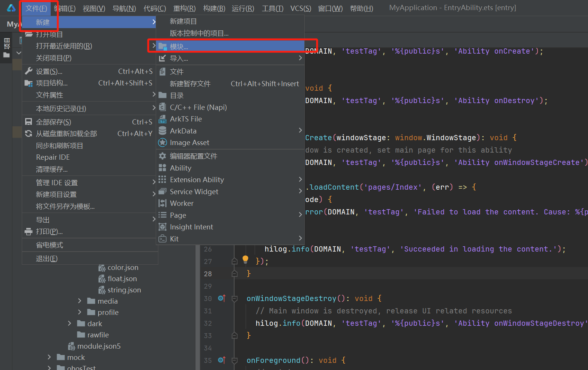
Task: Choose 新建暂存文件 menu entry
Action: (230, 84)
